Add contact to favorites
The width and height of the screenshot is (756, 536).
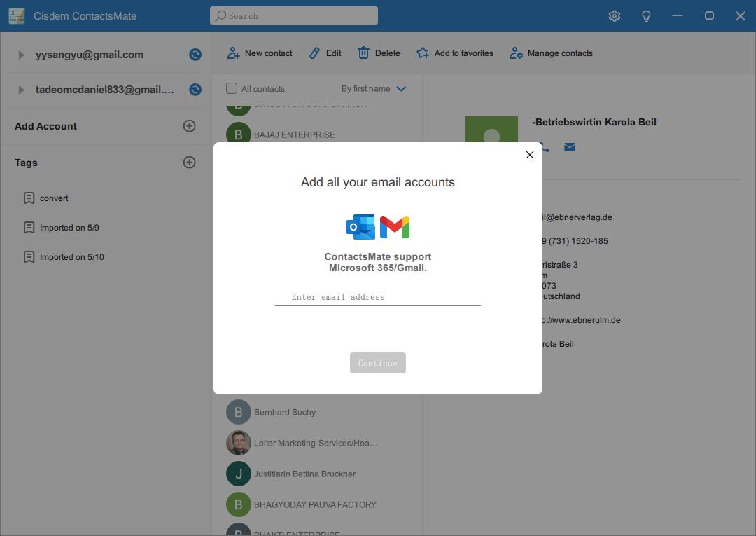[455, 53]
